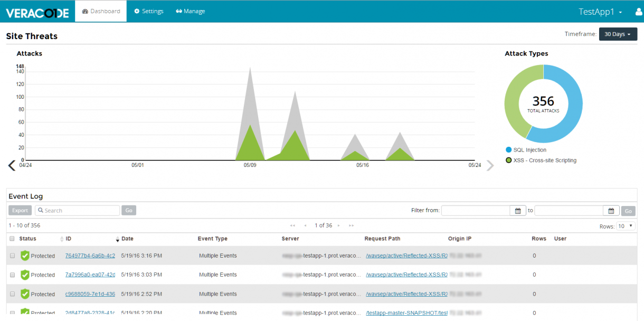Click the date '5/19/16 3:16 PM'
Screen dimensions: 644x321
coord(141,256)
